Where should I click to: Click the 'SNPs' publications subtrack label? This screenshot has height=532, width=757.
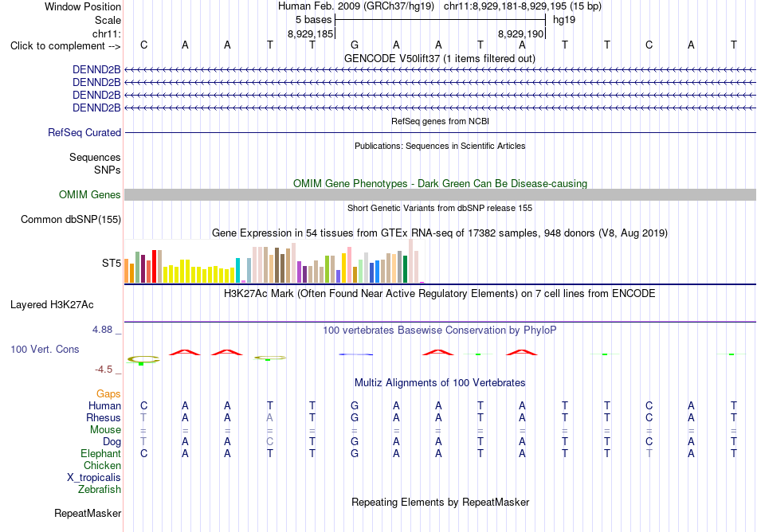coord(108,170)
